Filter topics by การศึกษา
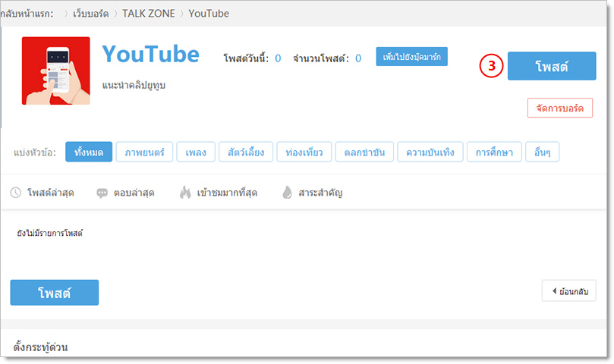The width and height of the screenshot is (614, 364). [x=494, y=152]
